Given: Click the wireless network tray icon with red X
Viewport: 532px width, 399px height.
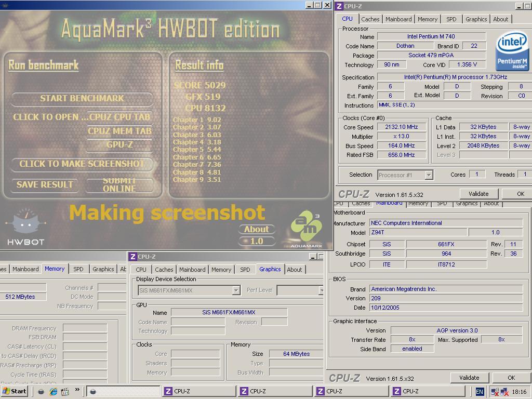Looking at the screenshot, I should pos(495,392).
